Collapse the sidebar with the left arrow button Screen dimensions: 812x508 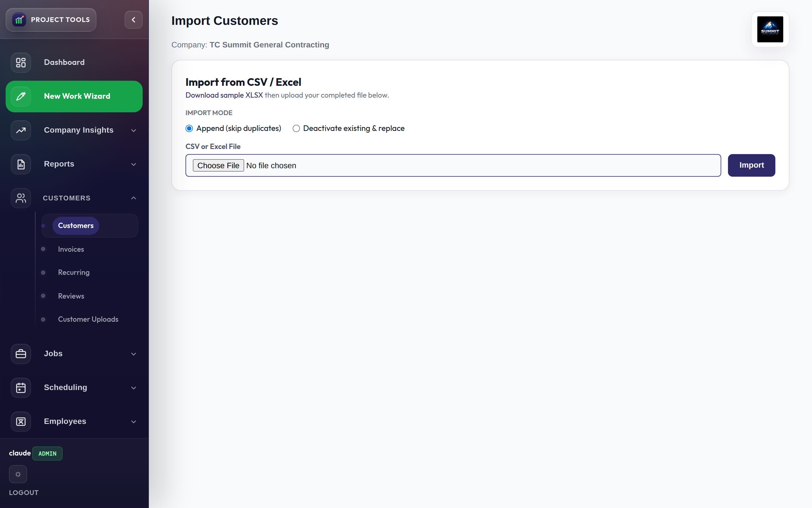(134, 20)
